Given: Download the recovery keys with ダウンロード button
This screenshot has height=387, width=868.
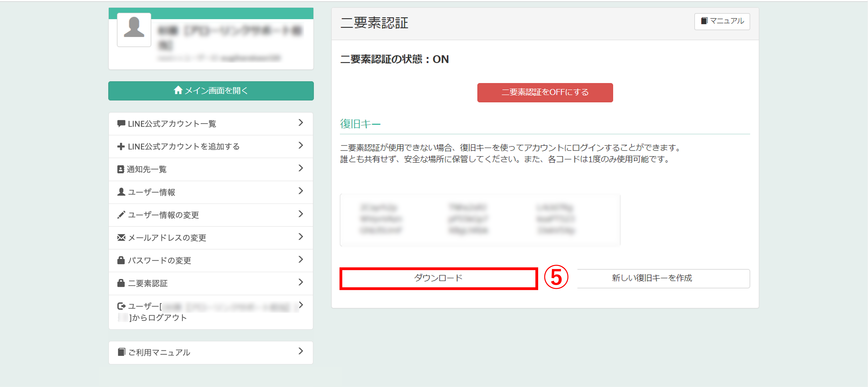Looking at the screenshot, I should (438, 278).
